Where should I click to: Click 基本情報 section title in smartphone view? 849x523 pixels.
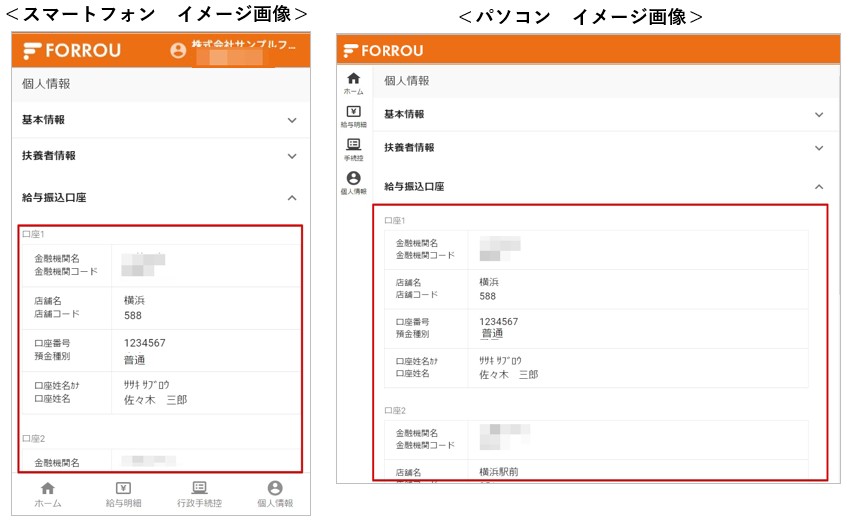click(43, 120)
